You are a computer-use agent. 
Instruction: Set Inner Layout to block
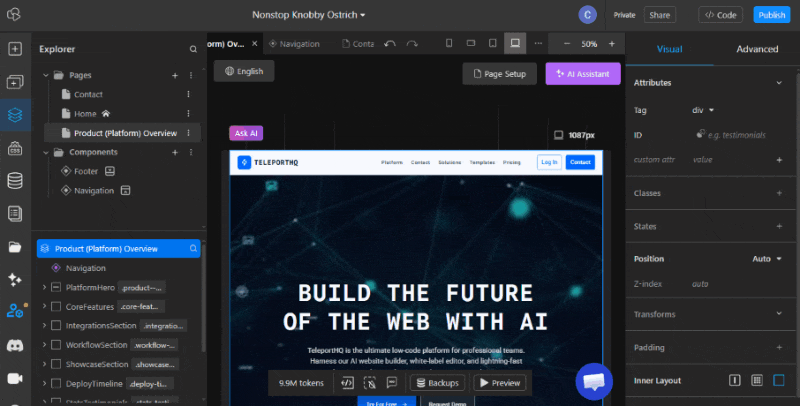click(x=779, y=380)
